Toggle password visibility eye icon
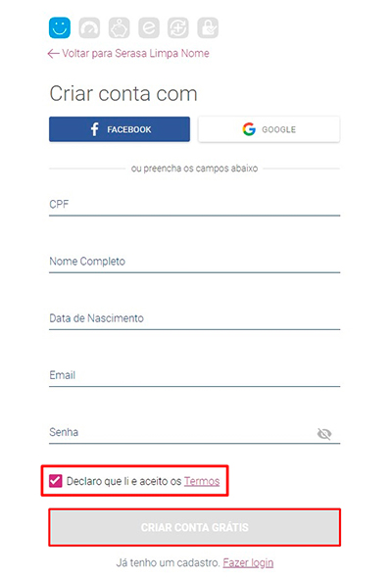392x579 pixels. [324, 433]
